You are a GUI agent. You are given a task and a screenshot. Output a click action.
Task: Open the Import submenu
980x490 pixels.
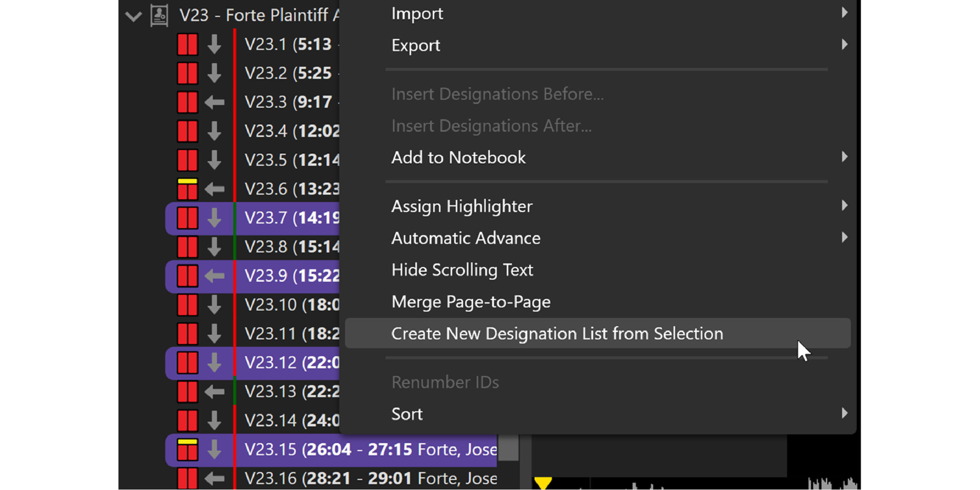[417, 14]
